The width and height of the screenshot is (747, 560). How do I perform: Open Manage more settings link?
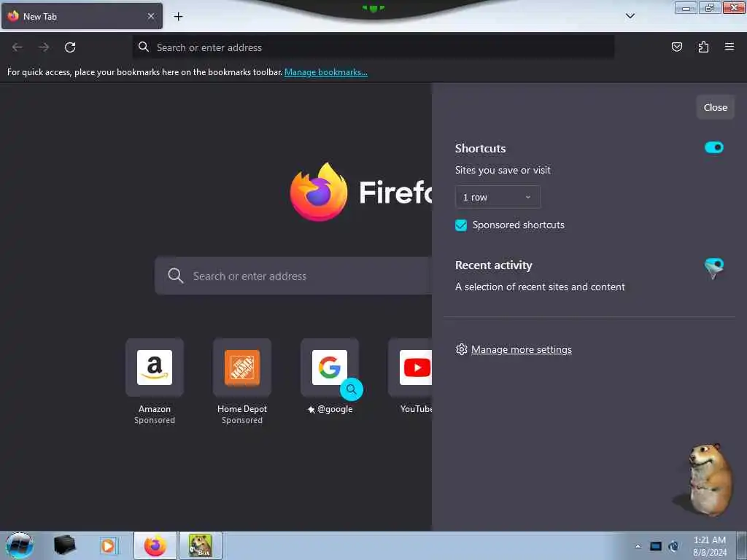point(521,349)
